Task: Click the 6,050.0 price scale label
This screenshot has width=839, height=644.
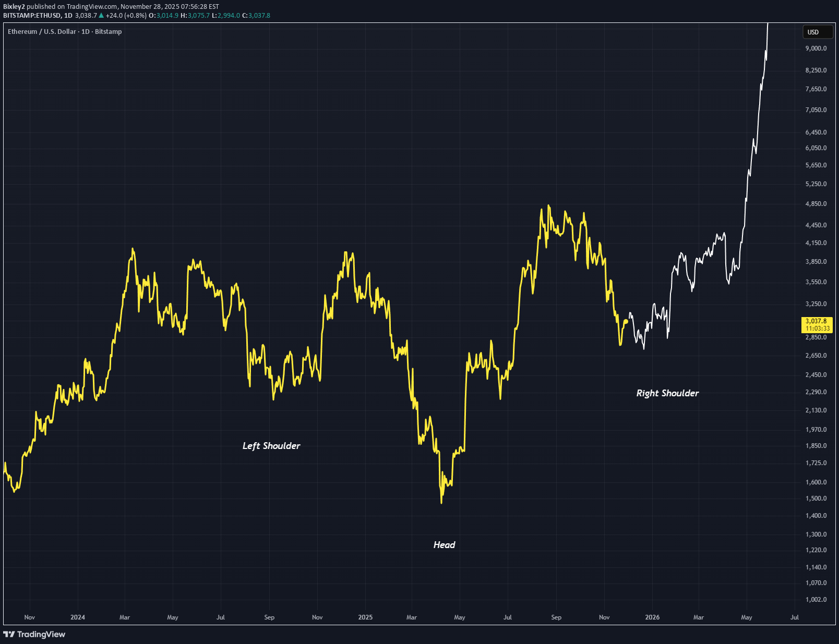Action: click(816, 148)
